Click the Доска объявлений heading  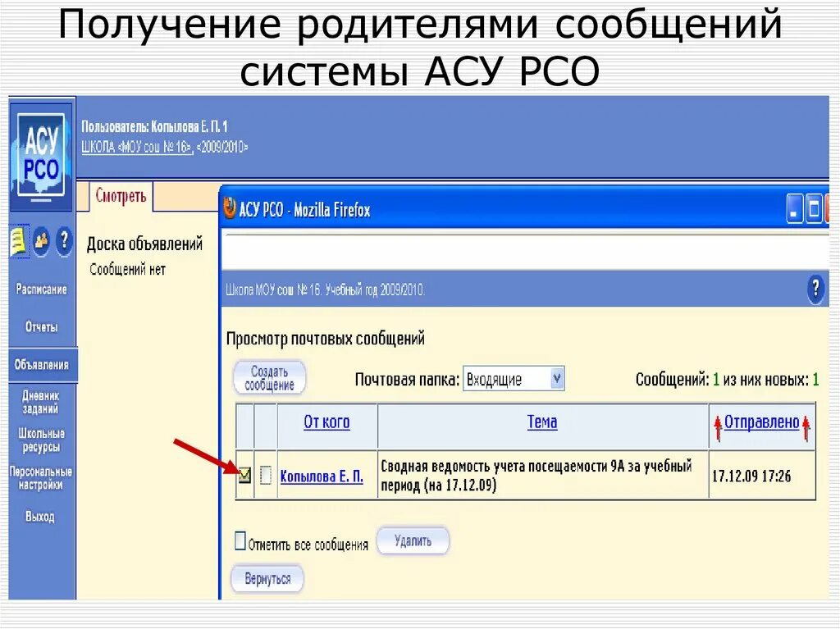pyautogui.click(x=144, y=244)
